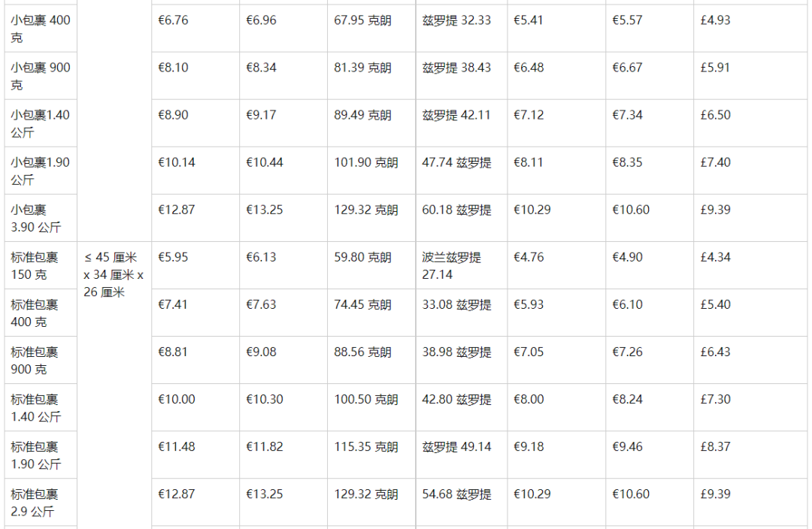The image size is (812, 529).
Task: Click the 115.35 克朗 cell
Action: (x=366, y=446)
